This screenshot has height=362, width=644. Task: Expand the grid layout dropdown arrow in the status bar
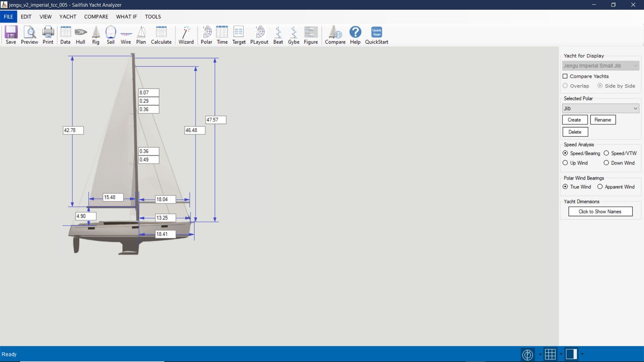click(x=561, y=354)
